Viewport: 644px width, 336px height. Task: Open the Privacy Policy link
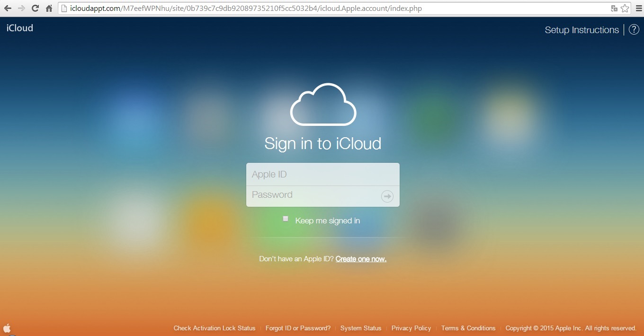(411, 328)
